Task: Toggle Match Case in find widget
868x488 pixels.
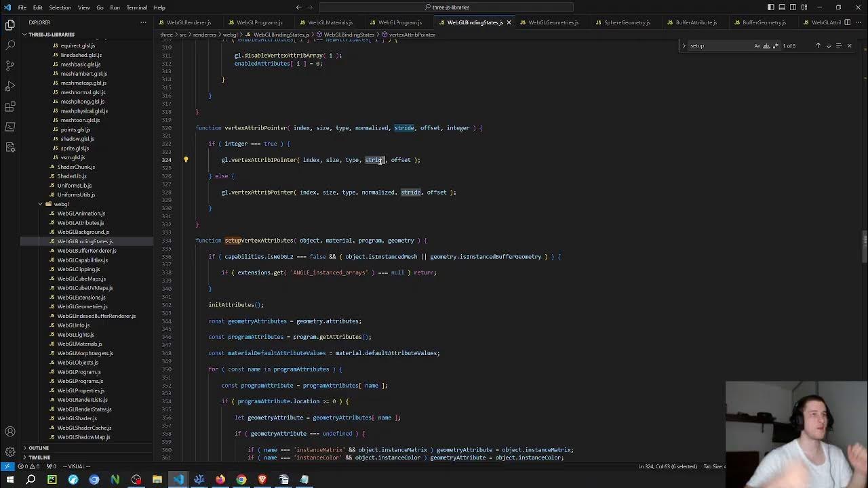Action: click(x=757, y=45)
